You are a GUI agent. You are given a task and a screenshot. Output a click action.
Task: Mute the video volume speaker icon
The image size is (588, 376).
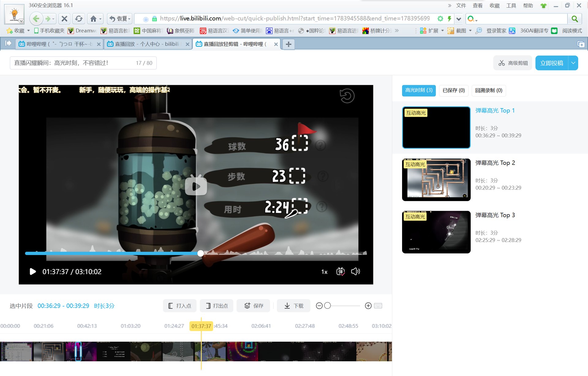355,272
